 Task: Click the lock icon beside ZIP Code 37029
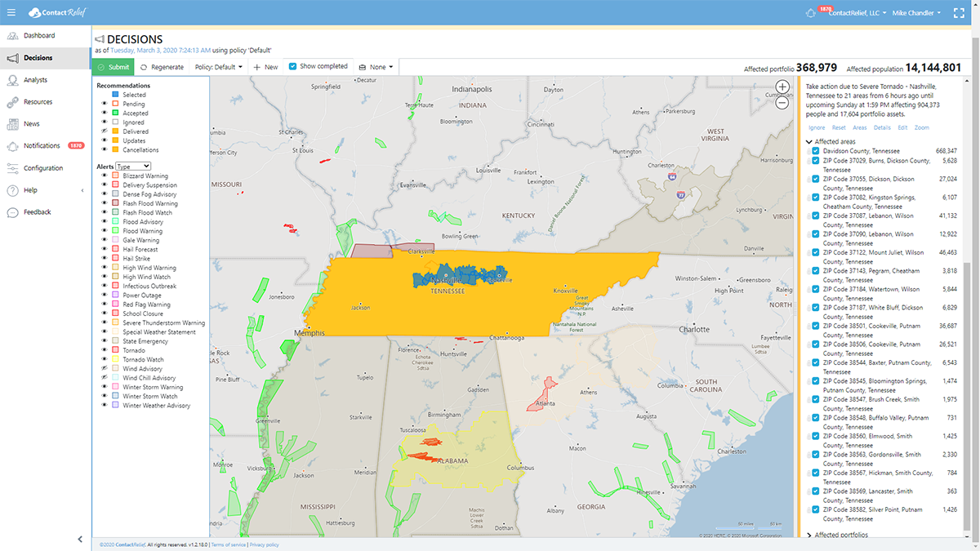tap(809, 161)
